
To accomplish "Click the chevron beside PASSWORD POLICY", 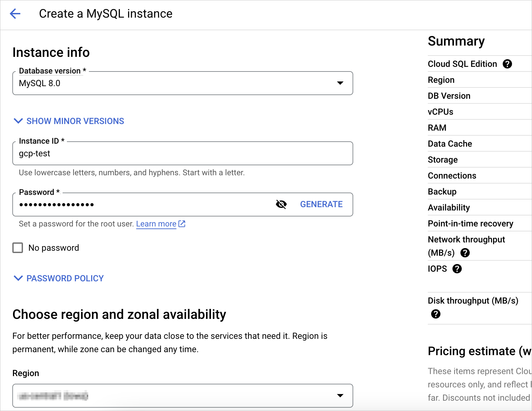I will click(18, 278).
